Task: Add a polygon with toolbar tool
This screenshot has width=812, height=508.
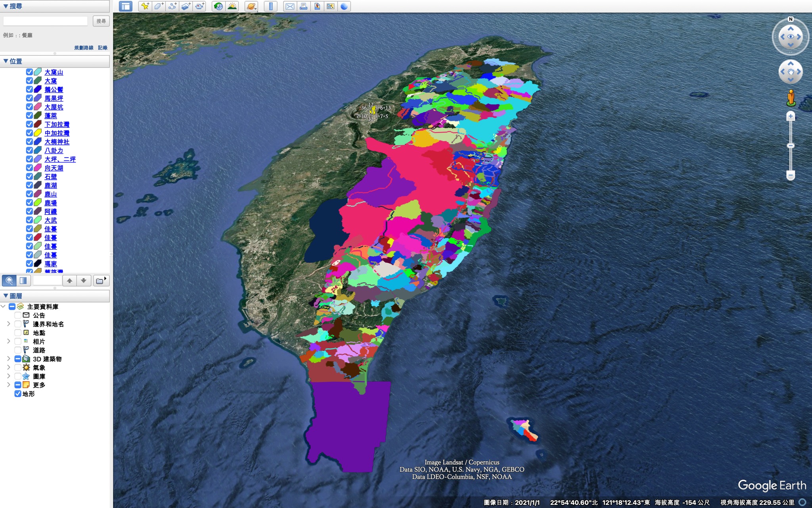Action: (x=159, y=6)
